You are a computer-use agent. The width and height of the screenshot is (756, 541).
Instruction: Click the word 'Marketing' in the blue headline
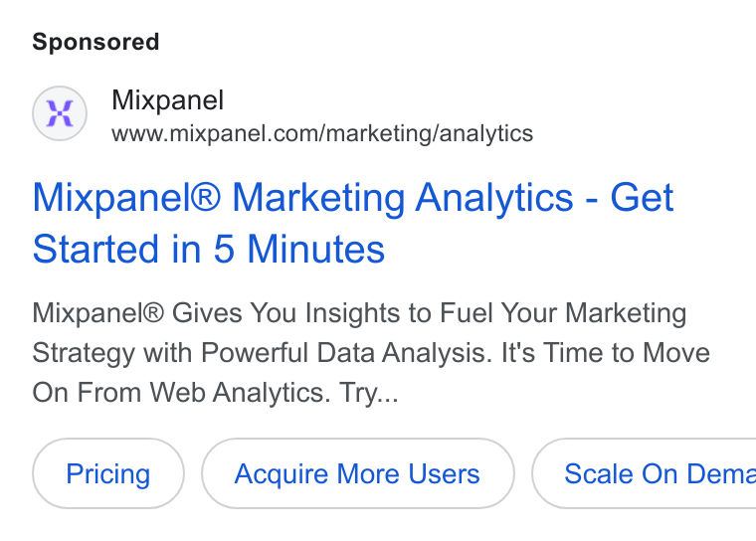pyautogui.click(x=318, y=199)
